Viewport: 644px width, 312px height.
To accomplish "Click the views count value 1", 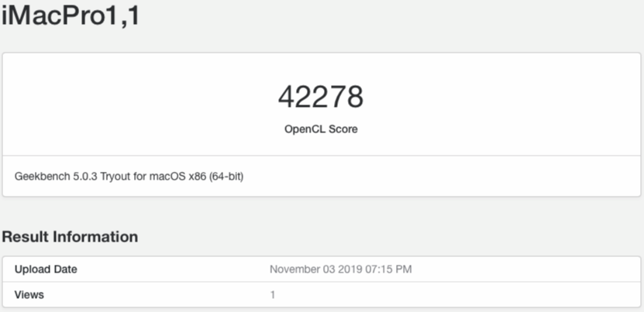I will click(x=272, y=294).
